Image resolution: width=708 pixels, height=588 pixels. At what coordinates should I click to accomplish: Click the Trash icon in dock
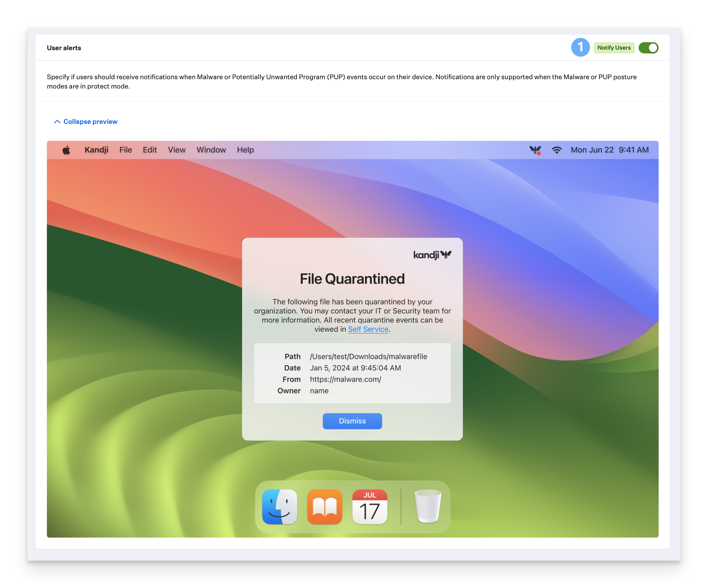(x=428, y=506)
